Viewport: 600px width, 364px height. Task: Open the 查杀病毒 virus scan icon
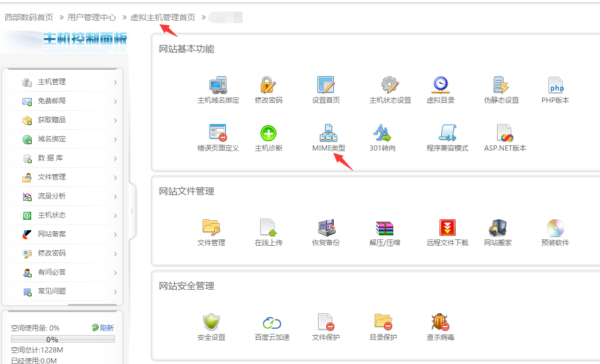click(440, 323)
